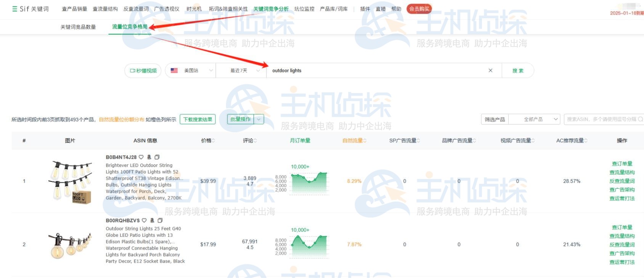Open 坑位监控 in the top menu
Image resolution: width=644 pixels, height=278 pixels.
coord(304,9)
